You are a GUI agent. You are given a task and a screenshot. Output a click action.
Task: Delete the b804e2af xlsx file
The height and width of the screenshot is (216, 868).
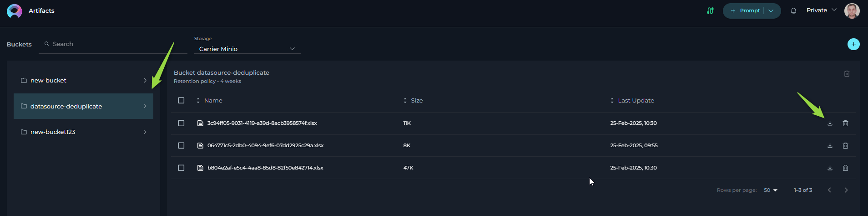(845, 168)
